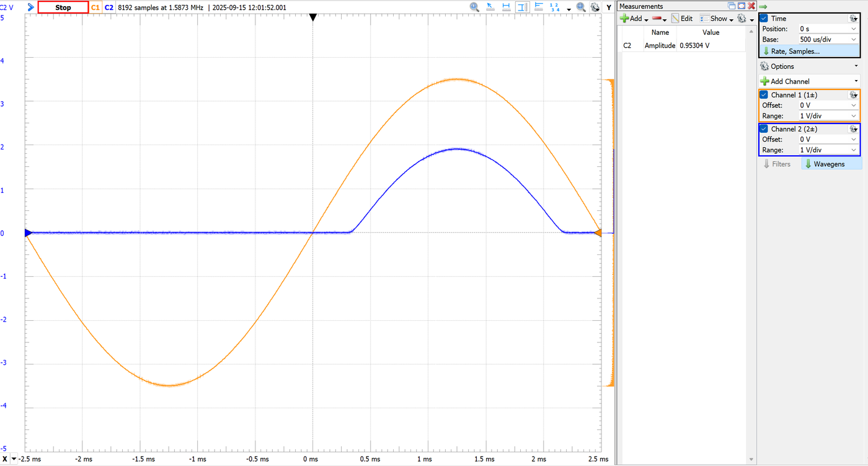The image size is (868, 466).
Task: Click the trigger position marker at top of plot
Action: point(313,18)
